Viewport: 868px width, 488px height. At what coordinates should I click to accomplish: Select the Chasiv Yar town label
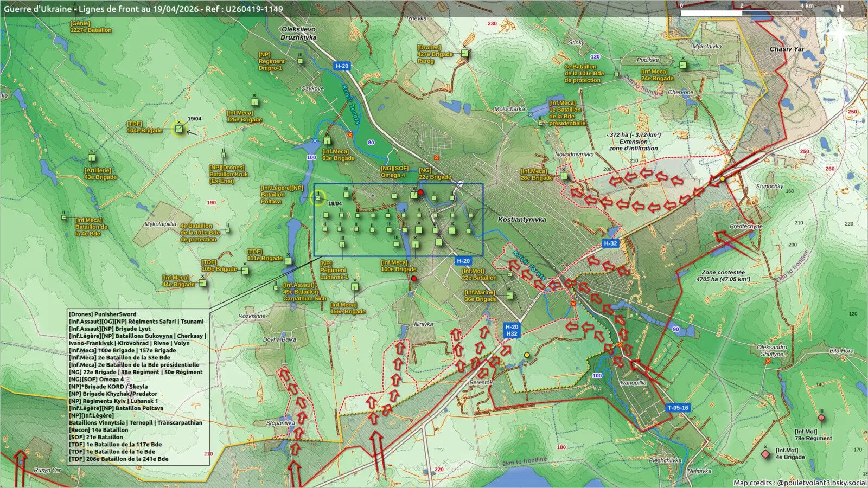point(787,49)
